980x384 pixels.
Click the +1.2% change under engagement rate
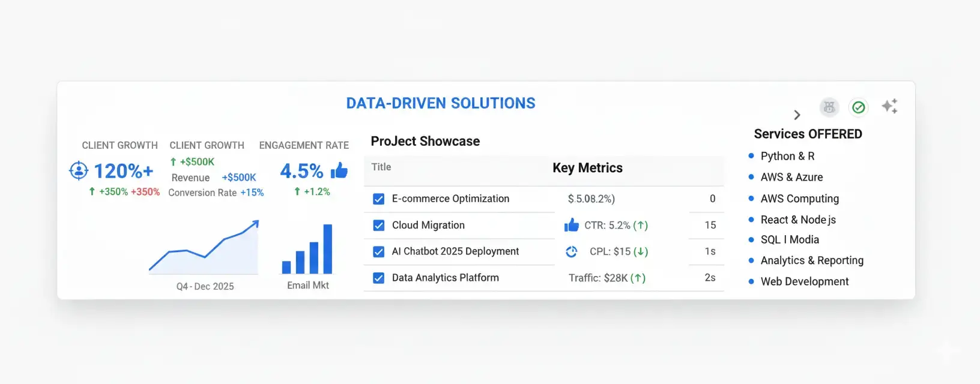pos(312,192)
